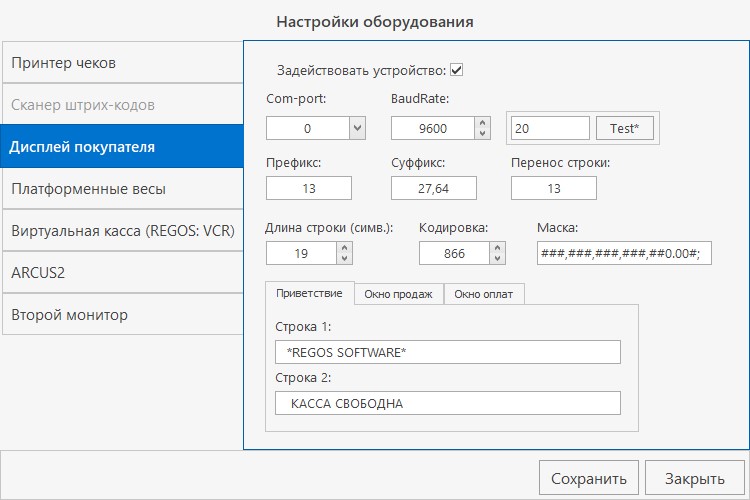Switch to the 'Окно продаж' tab
750x500 pixels.
pyautogui.click(x=398, y=293)
